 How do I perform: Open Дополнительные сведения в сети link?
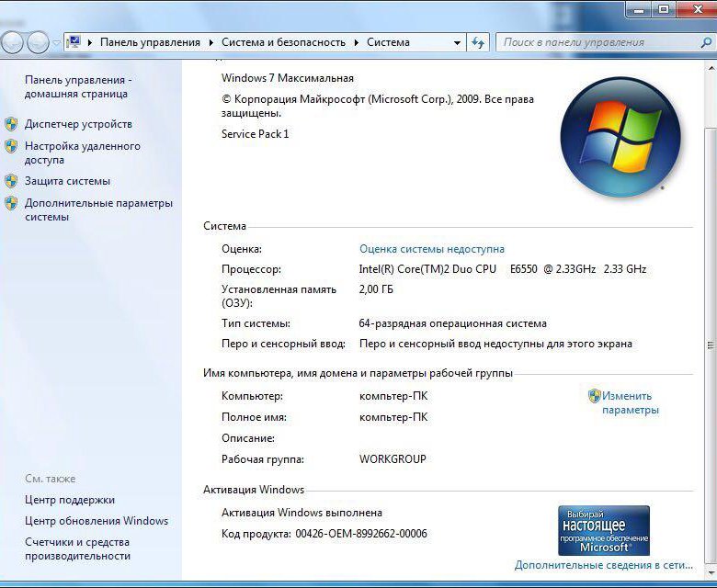tap(603, 565)
